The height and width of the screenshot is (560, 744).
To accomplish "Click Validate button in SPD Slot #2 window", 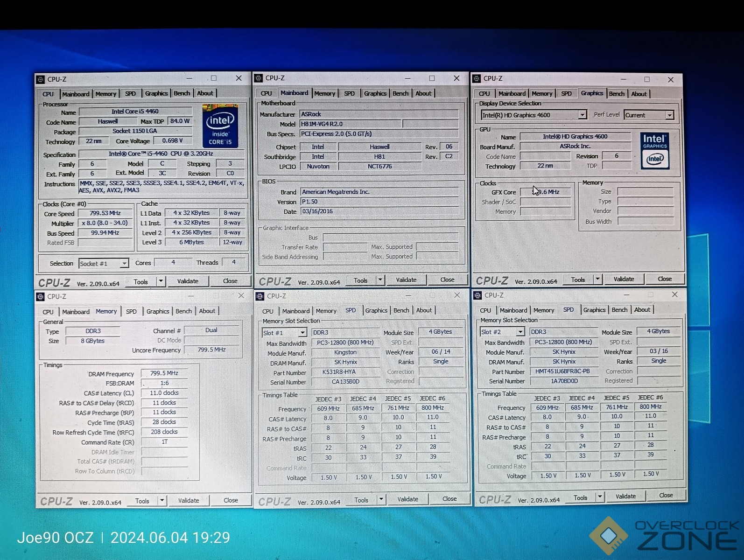I will click(x=625, y=496).
